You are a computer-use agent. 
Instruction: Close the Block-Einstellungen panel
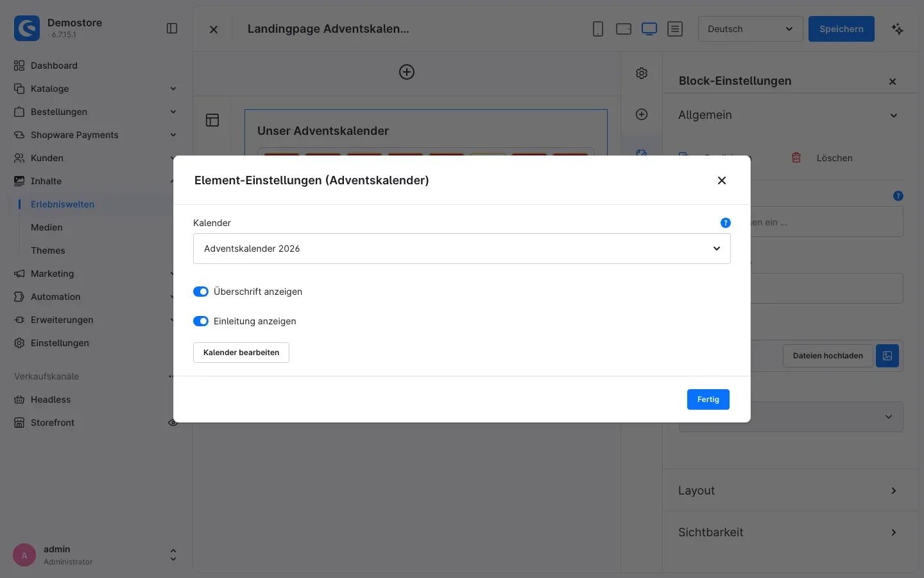893,82
